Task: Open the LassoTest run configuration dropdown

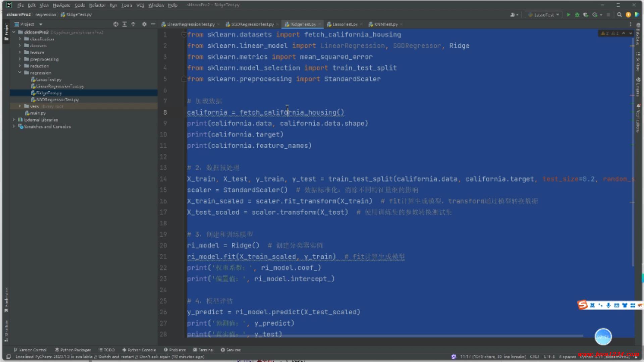Action: tap(544, 15)
